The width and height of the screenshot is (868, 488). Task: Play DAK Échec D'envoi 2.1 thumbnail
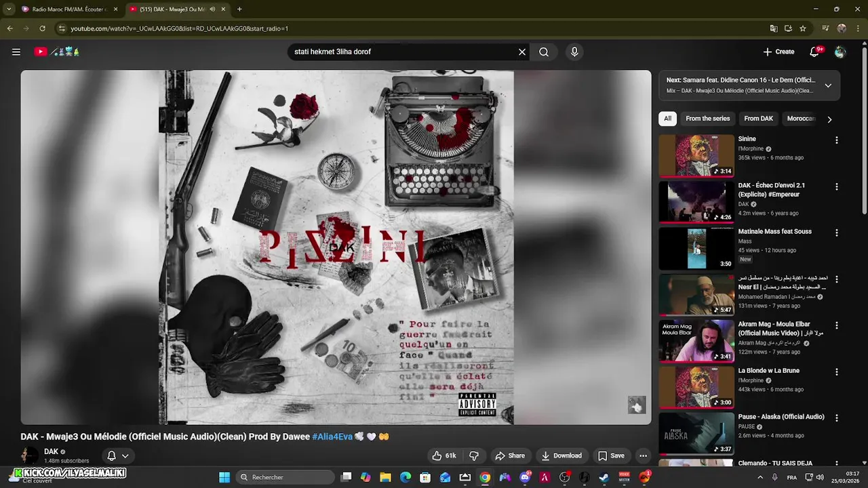pyautogui.click(x=696, y=201)
